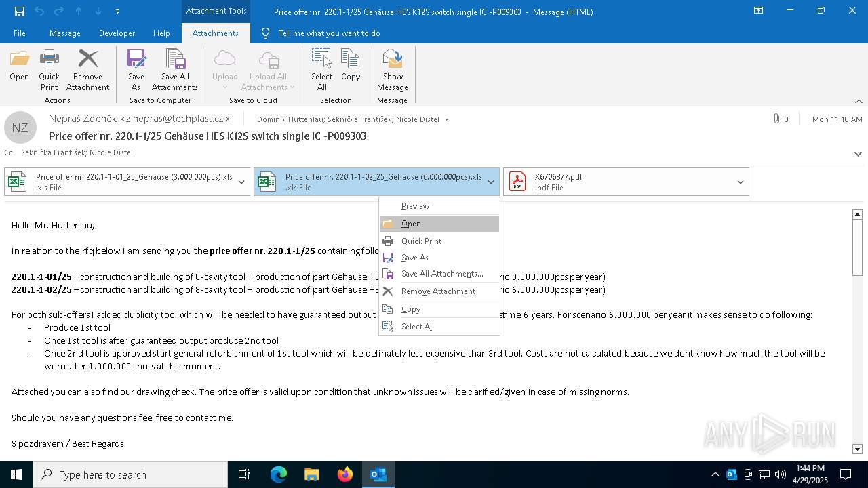
Task: Click the Copy ribbon icon
Action: [x=351, y=66]
